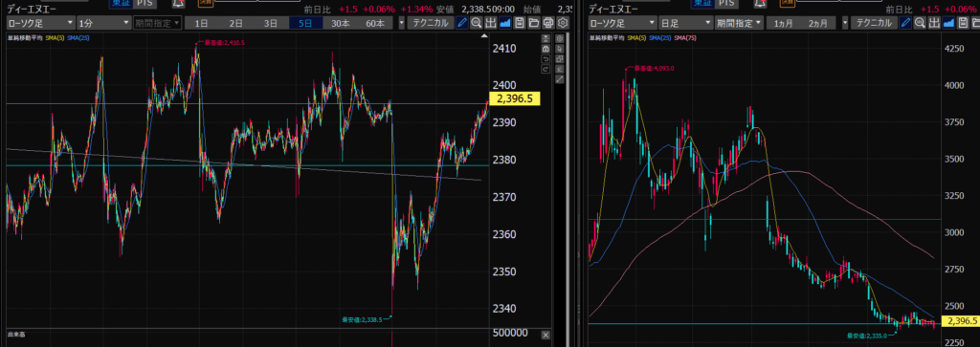This screenshot has width=980, height=347.
Task: Click the copy objects icon in drawing palette
Action: click(x=559, y=58)
